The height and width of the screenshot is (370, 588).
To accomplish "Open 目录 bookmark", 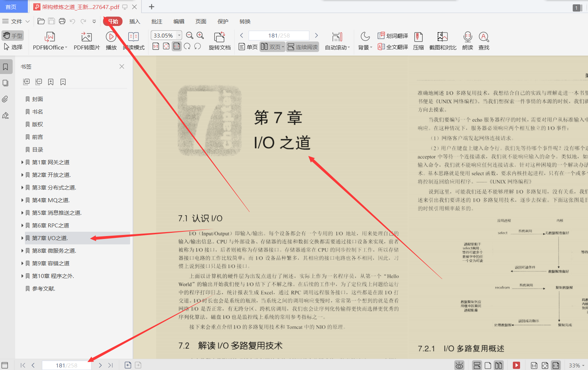I will (x=38, y=150).
